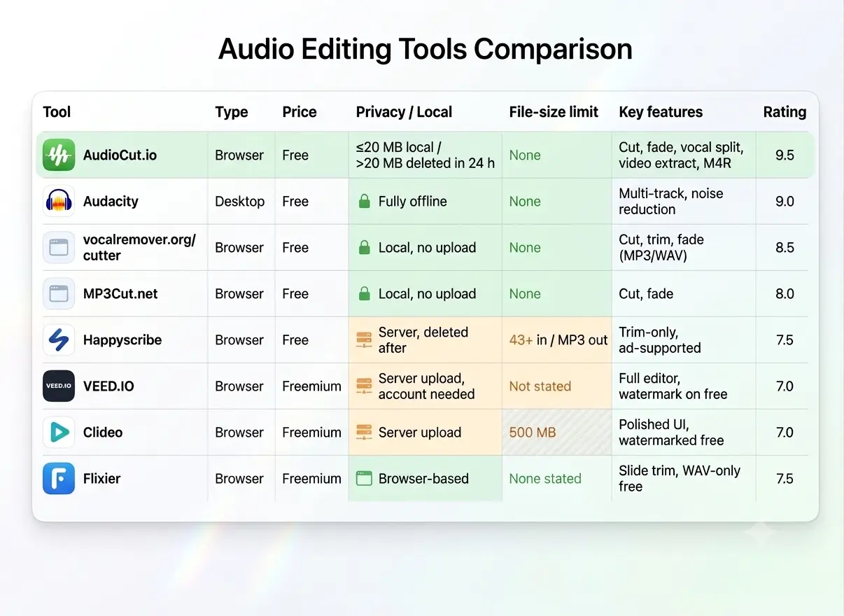Screen dimensions: 844x616
Task: Click the lock icon in the MP3Cut.net row
Action: 364,294
